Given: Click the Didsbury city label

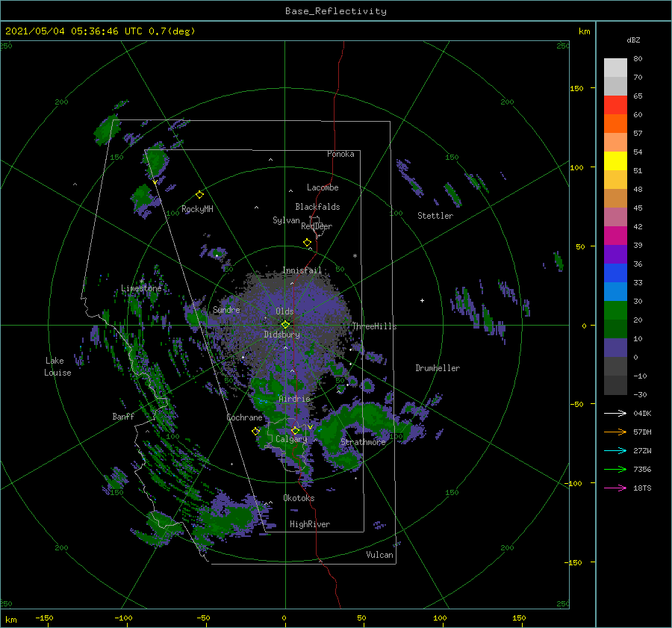Looking at the screenshot, I should [x=281, y=335].
